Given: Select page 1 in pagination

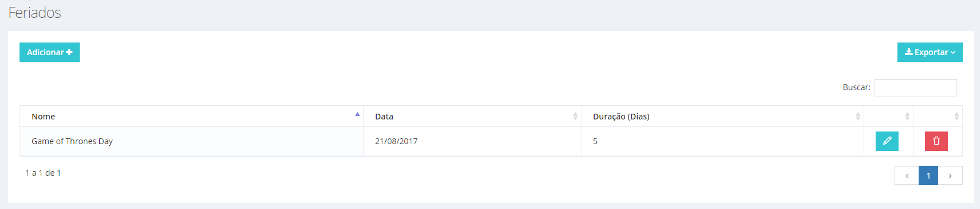Looking at the screenshot, I should tap(928, 176).
